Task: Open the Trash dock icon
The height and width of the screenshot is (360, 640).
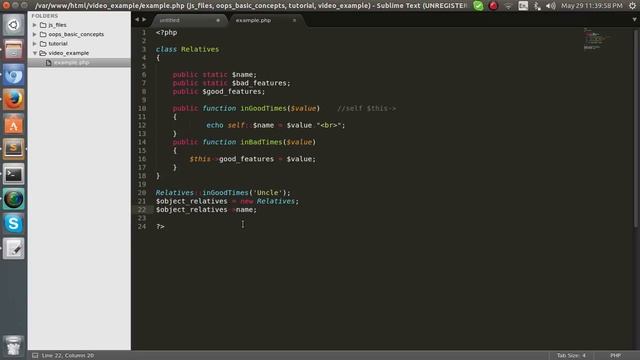Action: click(13, 346)
